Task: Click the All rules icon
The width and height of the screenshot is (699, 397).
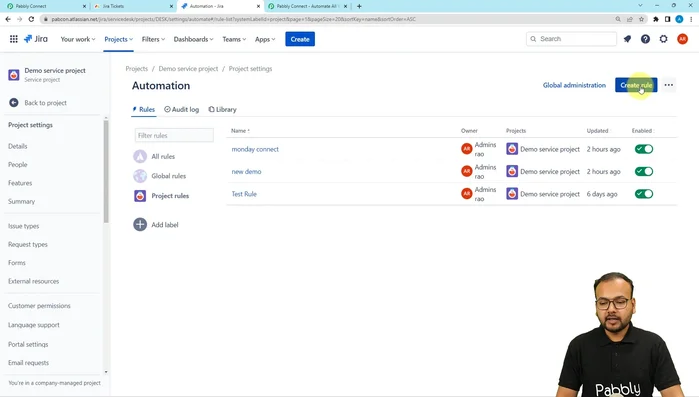Action: [x=140, y=156]
